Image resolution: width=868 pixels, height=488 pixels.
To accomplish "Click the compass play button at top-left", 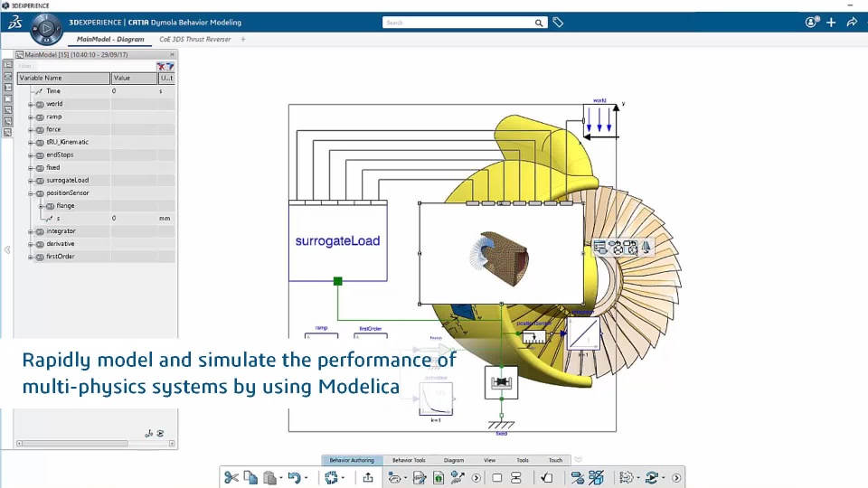I will pos(46,28).
